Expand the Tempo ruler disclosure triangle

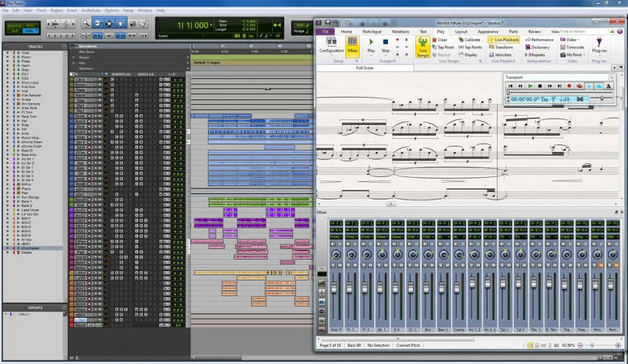click(72, 57)
